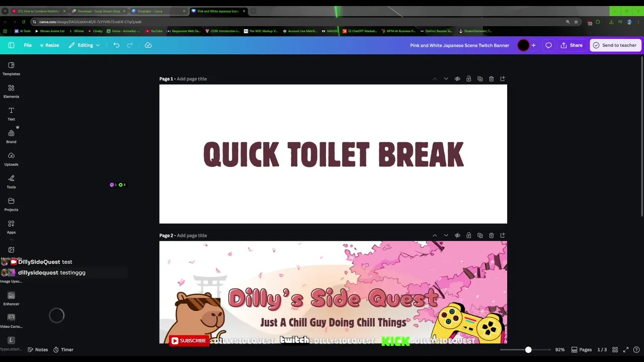The image size is (644, 362).
Task: Hide Page 1 with eye icon
Action: (x=457, y=79)
